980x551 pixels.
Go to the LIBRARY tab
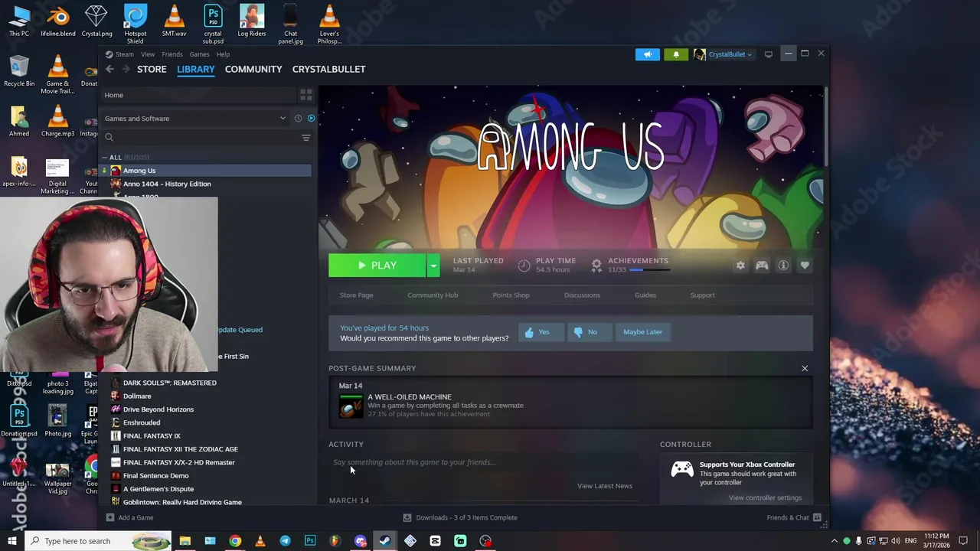(196, 69)
